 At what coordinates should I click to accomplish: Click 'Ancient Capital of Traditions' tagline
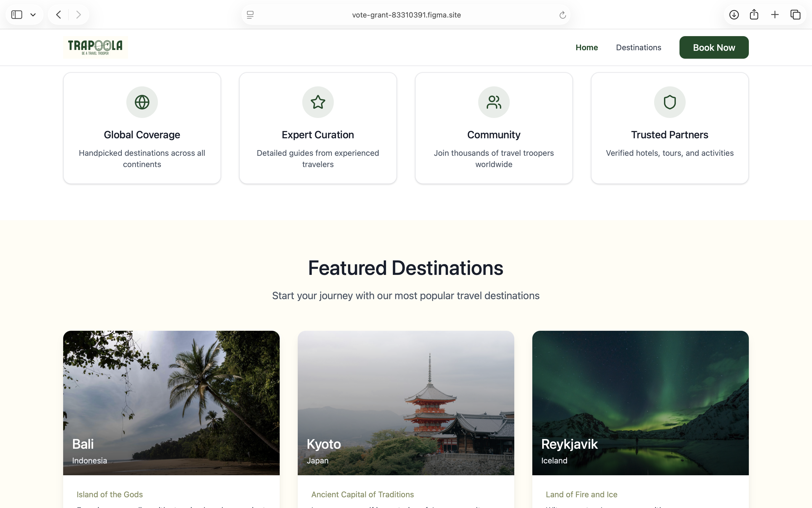coord(362,494)
